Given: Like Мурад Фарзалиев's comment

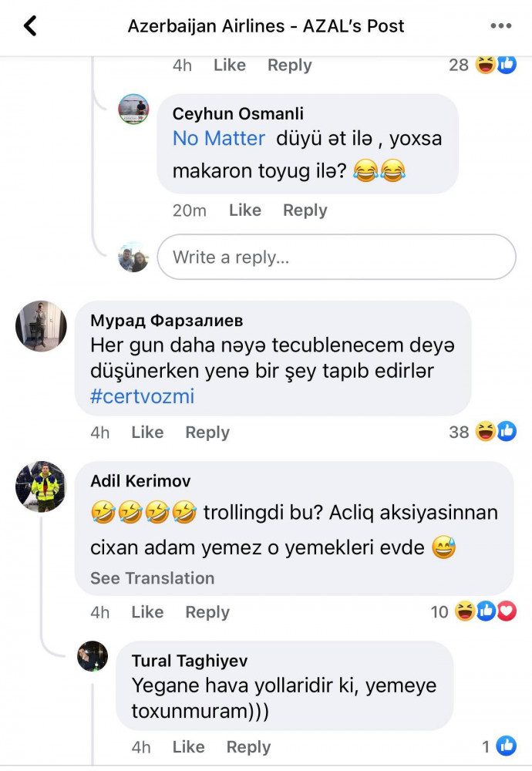Looking at the screenshot, I should (x=147, y=433).
